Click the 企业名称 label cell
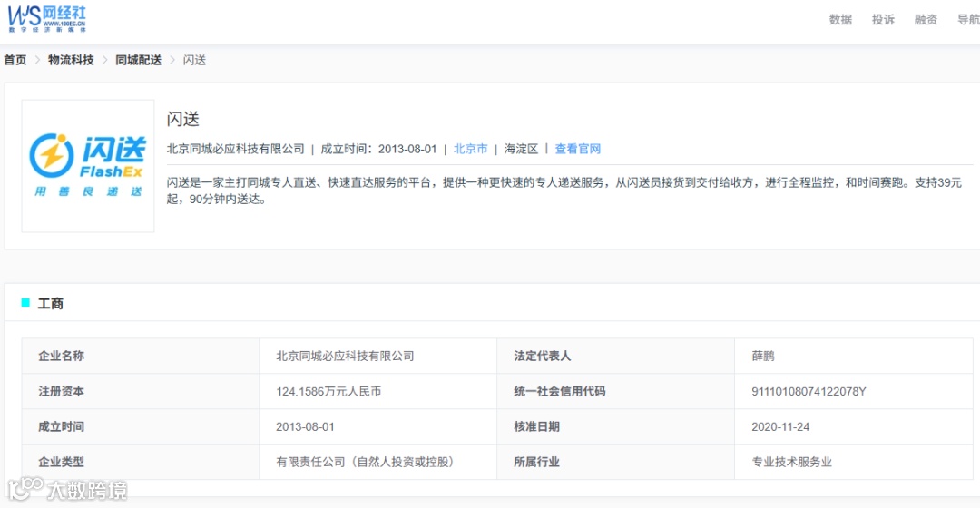 [141, 356]
